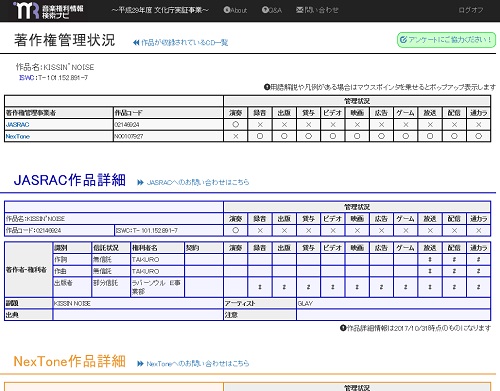
Task: Click the ISWC:T-101.152.891-7 cell in JASRAC details
Action: 169,230
